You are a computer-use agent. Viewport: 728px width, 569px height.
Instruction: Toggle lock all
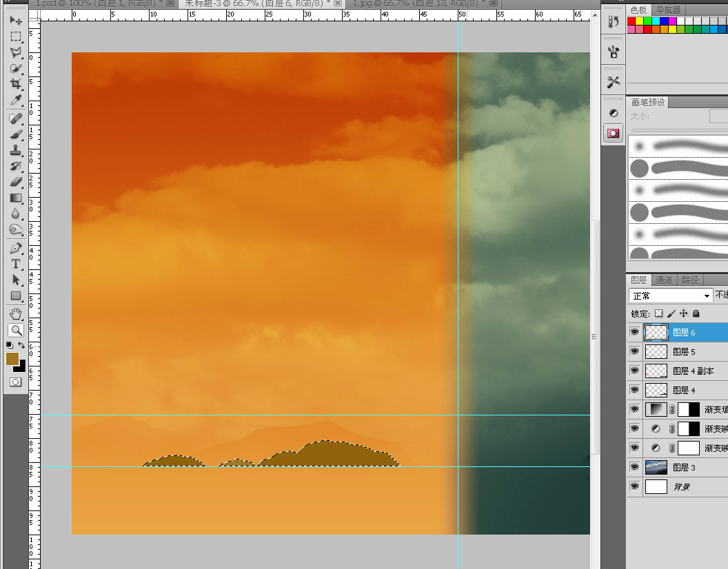click(x=696, y=313)
